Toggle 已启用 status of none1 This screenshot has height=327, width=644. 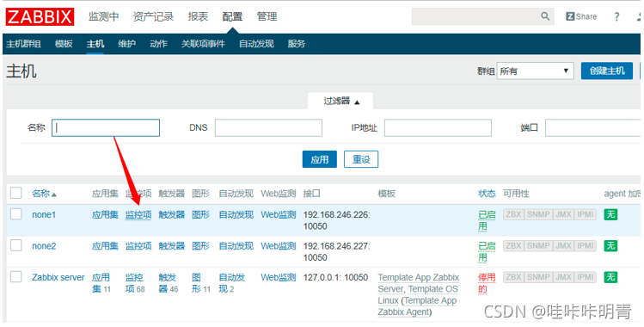pyautogui.click(x=487, y=220)
